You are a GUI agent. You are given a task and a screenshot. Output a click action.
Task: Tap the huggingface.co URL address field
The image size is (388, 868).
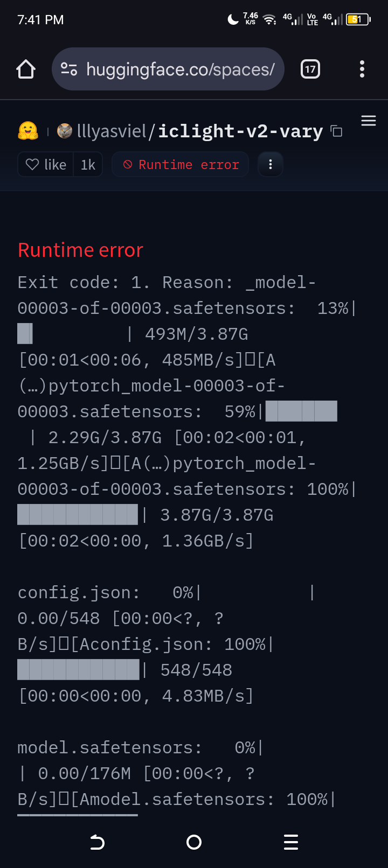(168, 69)
